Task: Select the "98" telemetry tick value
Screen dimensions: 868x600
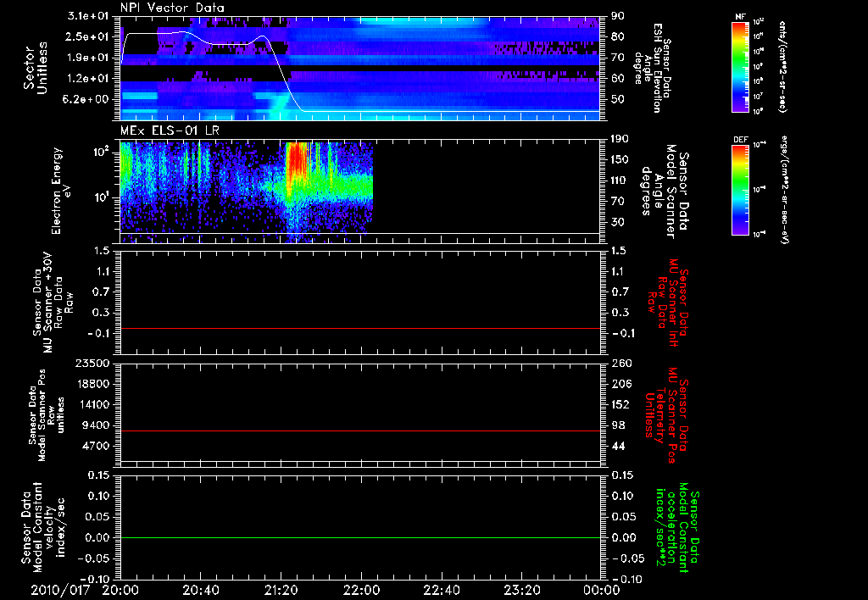Action: pyautogui.click(x=618, y=425)
